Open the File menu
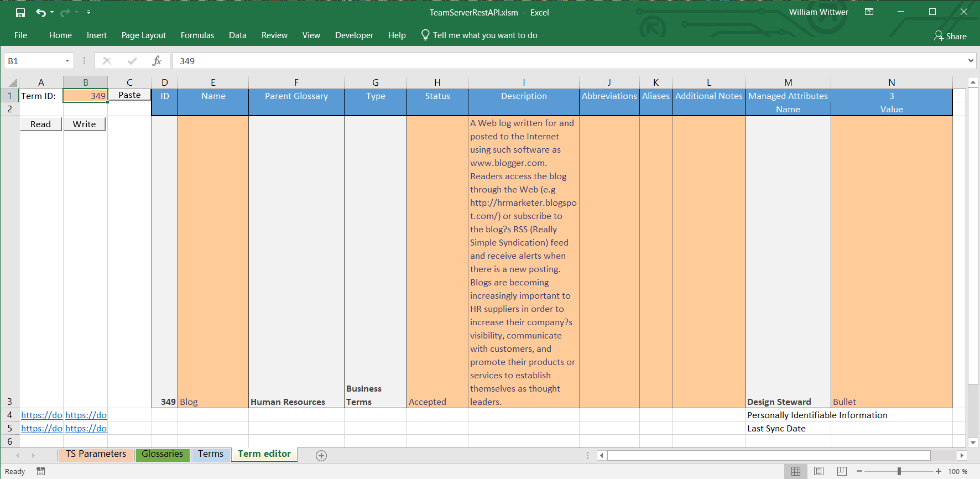This screenshot has width=980, height=479. [x=20, y=35]
